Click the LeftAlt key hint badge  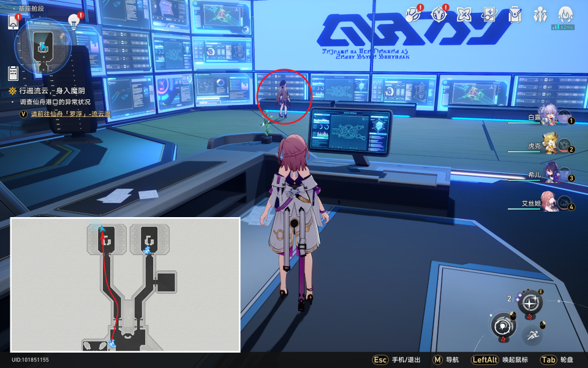[x=485, y=359]
